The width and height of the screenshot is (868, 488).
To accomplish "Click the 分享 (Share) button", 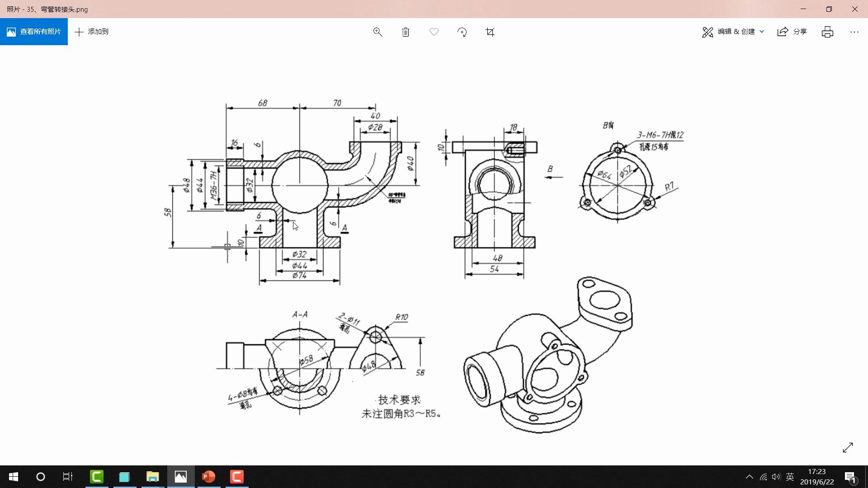I will click(x=792, y=32).
